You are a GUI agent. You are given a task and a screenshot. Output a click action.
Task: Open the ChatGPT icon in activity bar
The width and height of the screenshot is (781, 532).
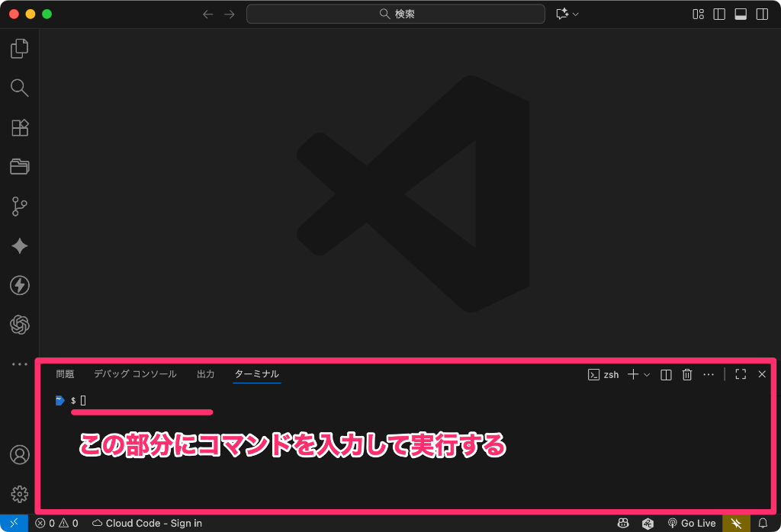pos(19,325)
